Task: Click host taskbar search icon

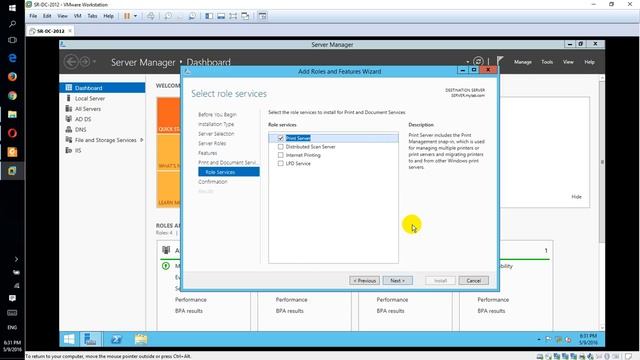Action: (12, 24)
